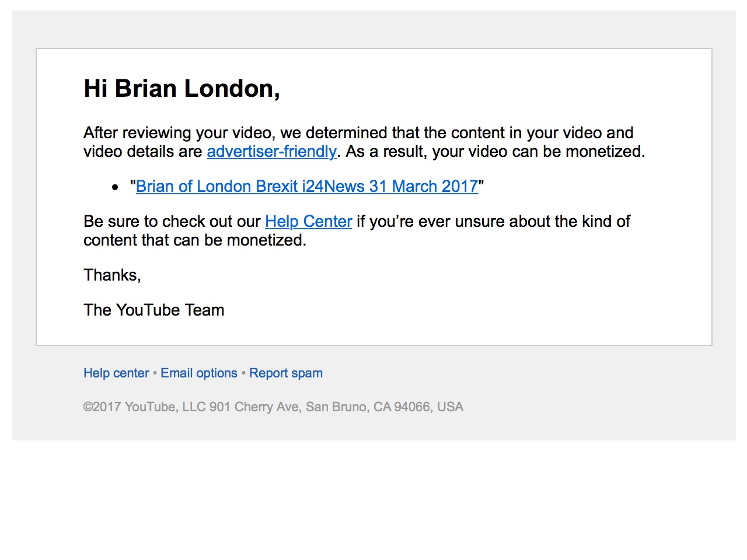Click the Report spam link
This screenshot has height=560, width=747.
pyautogui.click(x=286, y=373)
